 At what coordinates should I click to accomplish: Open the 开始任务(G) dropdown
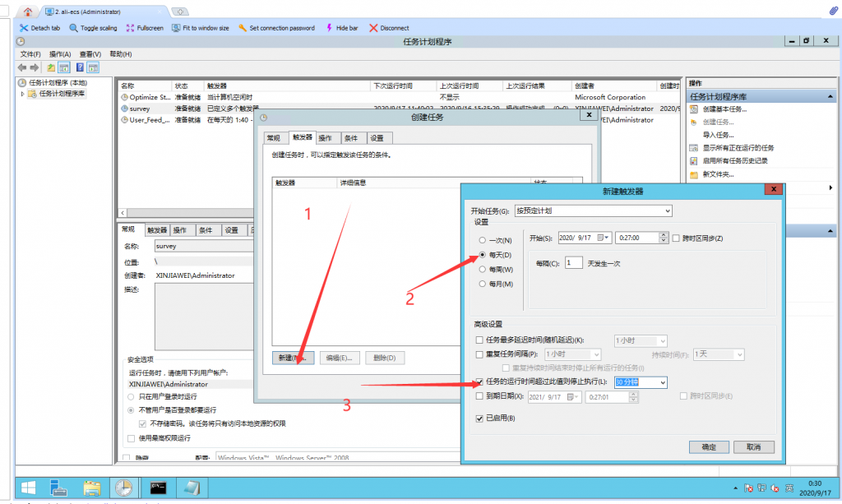592,210
